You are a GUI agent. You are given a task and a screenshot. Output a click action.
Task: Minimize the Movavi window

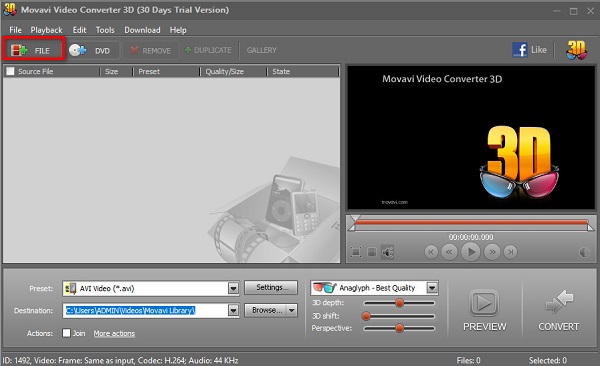pos(557,11)
